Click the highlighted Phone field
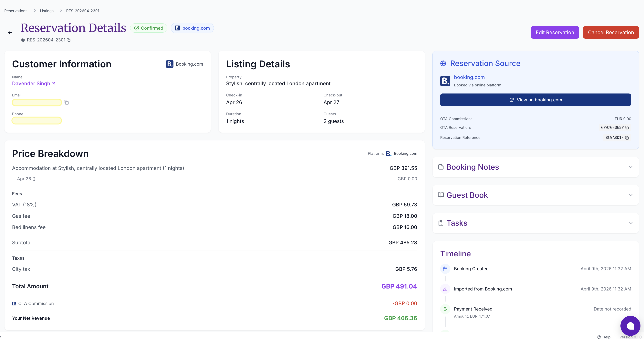The image size is (644, 339). tap(37, 121)
